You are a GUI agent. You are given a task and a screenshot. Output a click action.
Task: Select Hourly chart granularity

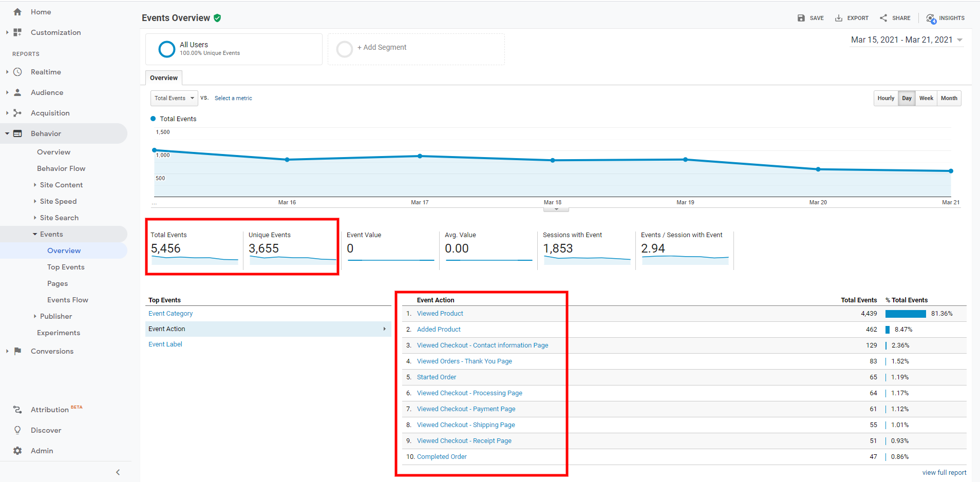(886, 98)
